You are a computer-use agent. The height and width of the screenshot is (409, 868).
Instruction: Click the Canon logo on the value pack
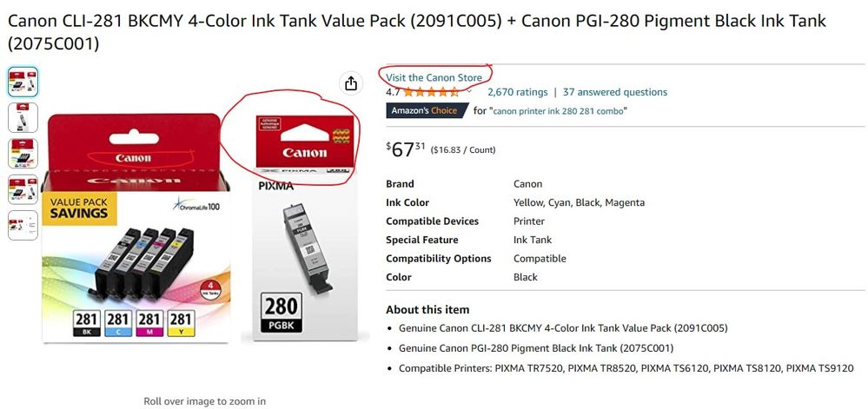click(x=132, y=158)
